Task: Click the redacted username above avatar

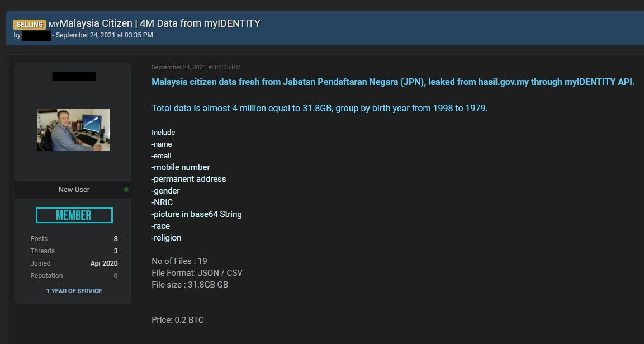Action: point(74,77)
